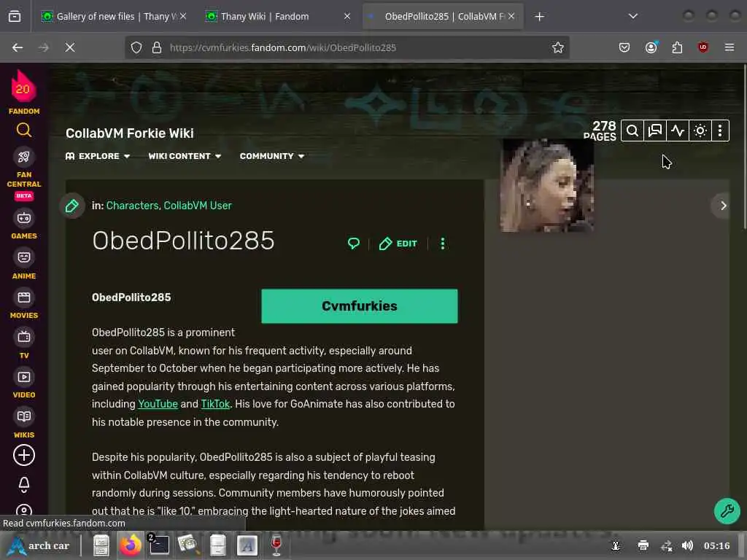Viewport: 747px width, 560px height.
Task: Open the notifications bell
Action: [x=24, y=485]
